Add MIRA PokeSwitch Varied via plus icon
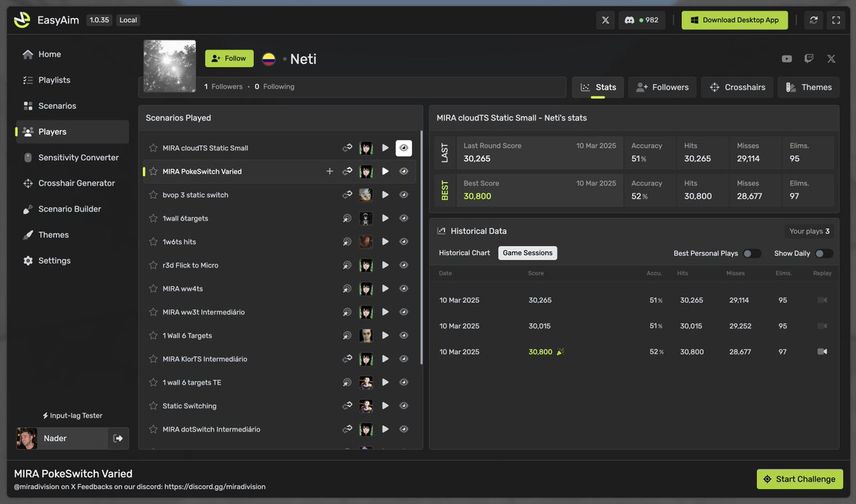The image size is (856, 504). [330, 171]
